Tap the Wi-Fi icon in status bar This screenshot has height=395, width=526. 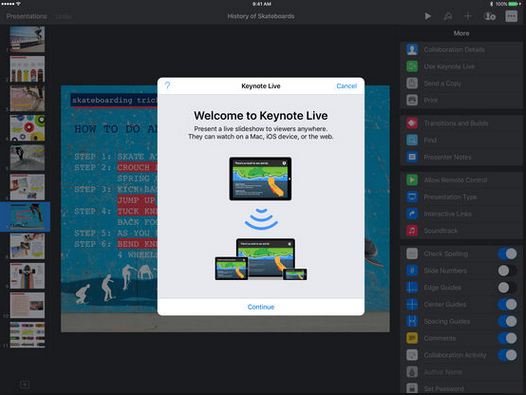pyautogui.click(x=19, y=4)
